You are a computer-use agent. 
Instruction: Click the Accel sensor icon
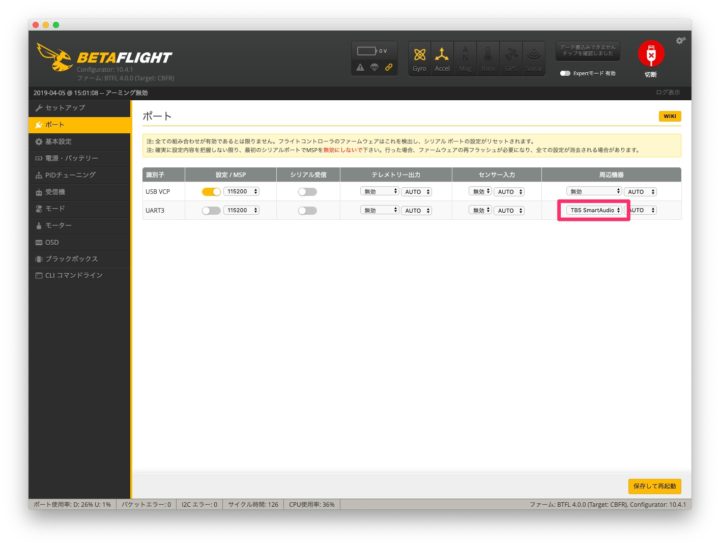[x=442, y=57]
